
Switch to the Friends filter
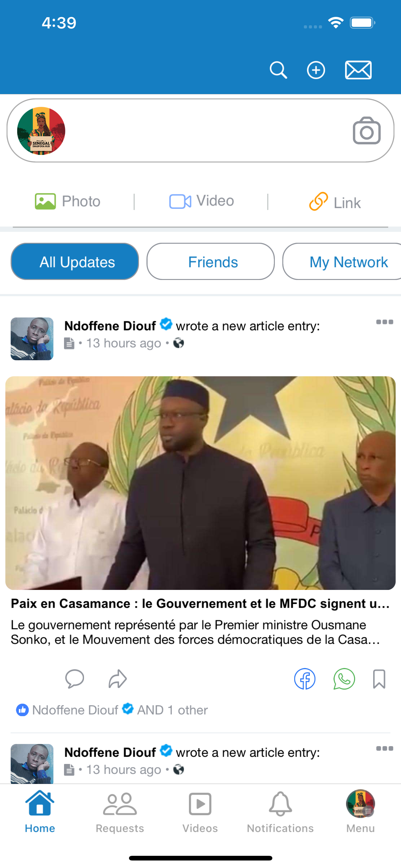coord(210,262)
